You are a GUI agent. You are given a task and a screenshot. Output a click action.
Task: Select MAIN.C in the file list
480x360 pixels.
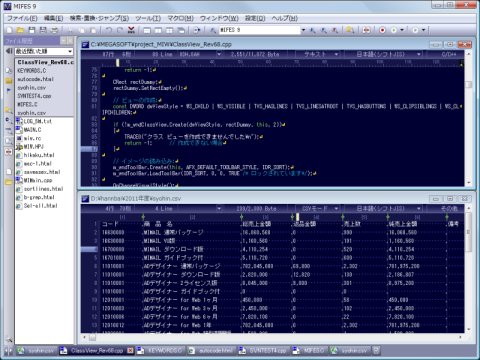pos(33,130)
